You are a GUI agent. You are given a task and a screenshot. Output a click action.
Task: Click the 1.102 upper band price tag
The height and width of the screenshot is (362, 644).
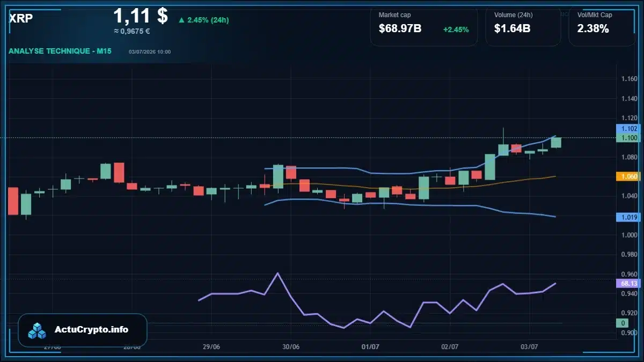628,129
